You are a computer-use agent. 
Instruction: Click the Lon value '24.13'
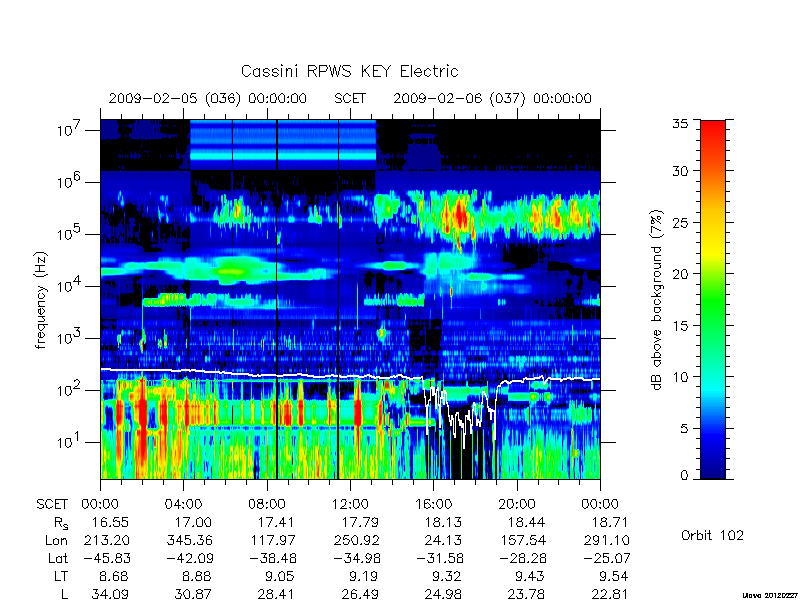pos(443,540)
